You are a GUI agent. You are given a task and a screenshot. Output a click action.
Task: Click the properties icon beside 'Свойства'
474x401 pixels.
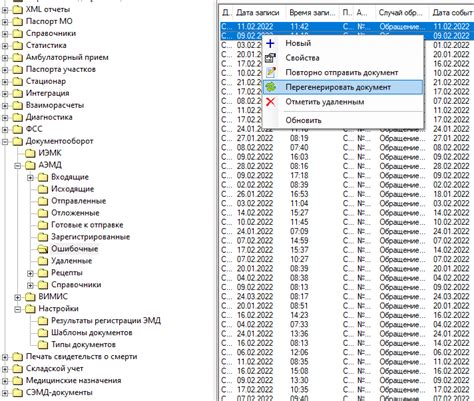[270, 58]
